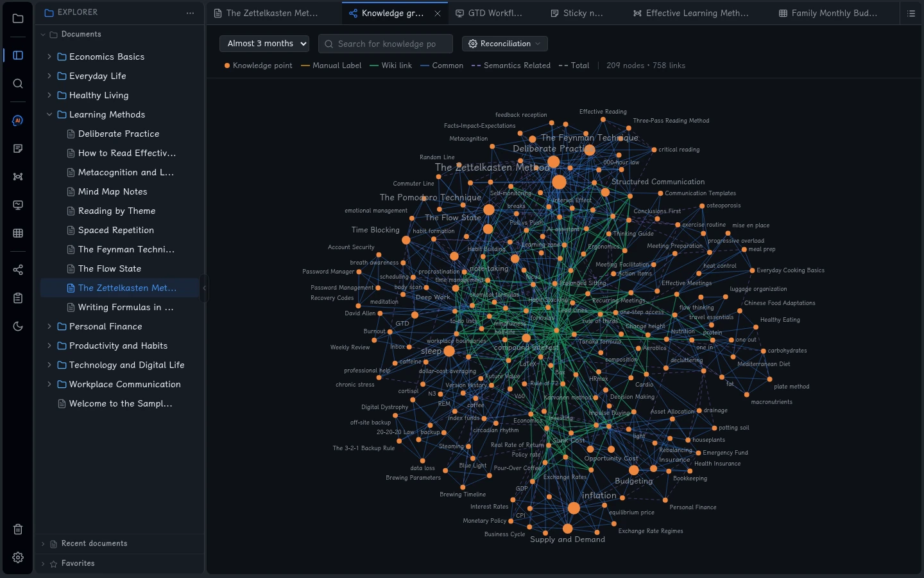Open the knowledge graph share-nodes icon in the left rail

18,270
